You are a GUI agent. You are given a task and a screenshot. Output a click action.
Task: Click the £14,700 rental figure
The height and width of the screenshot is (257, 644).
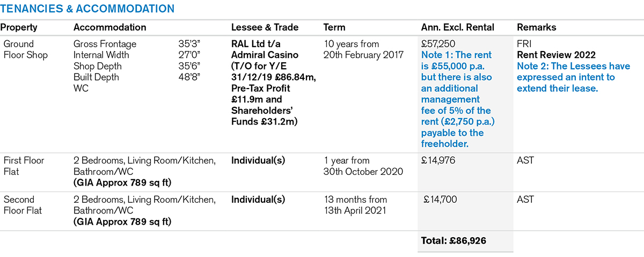pos(441,200)
